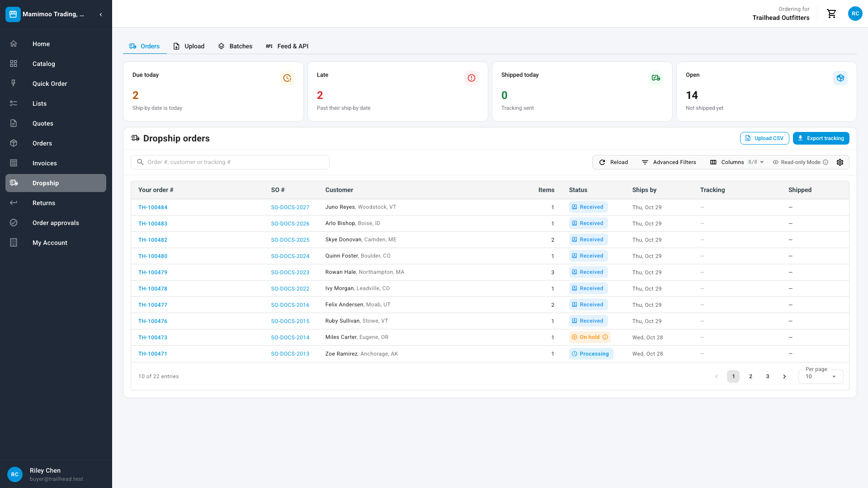868x488 pixels.
Task: Toggle Read-only Mode
Action: [800, 162]
